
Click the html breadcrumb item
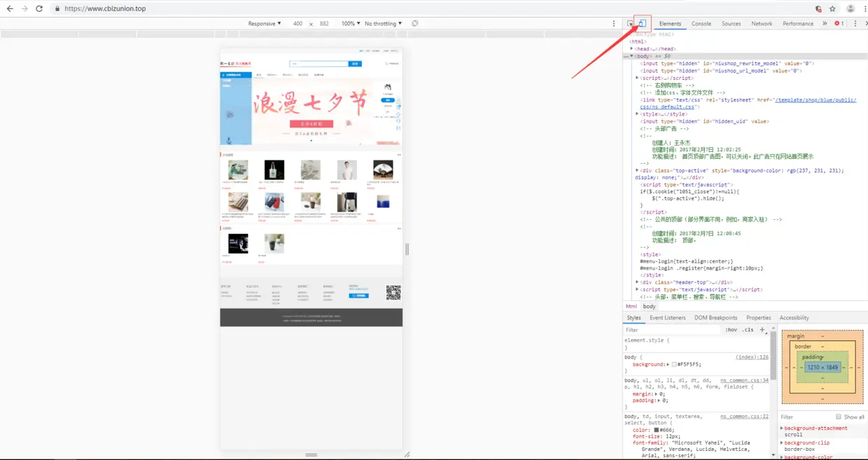[631, 306]
